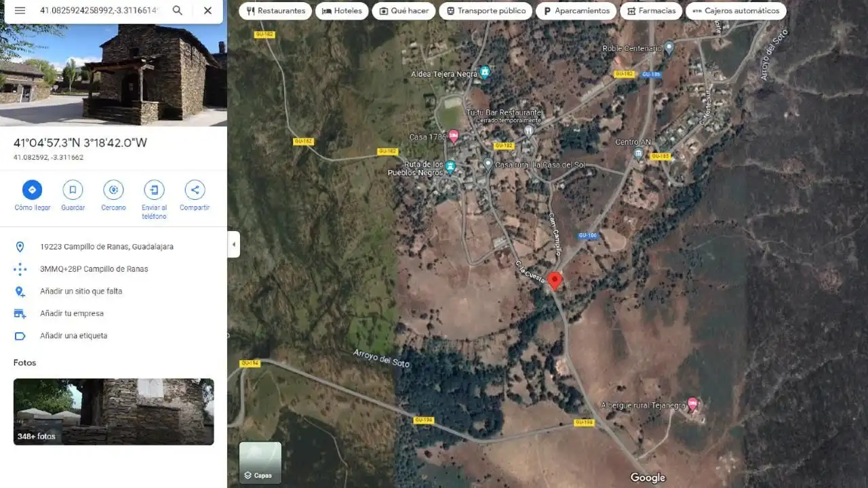
Task: Search nearby with the Cercano icon
Action: coord(113,190)
